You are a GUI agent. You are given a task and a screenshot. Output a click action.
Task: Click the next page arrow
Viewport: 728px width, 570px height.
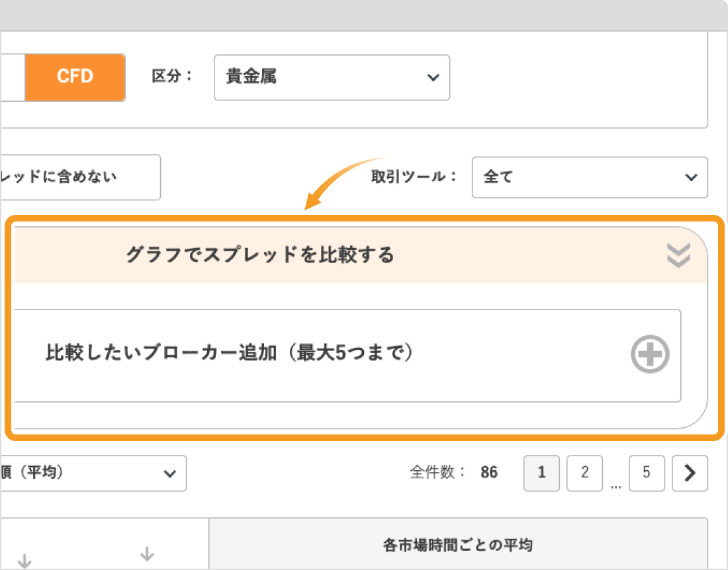pyautogui.click(x=690, y=473)
